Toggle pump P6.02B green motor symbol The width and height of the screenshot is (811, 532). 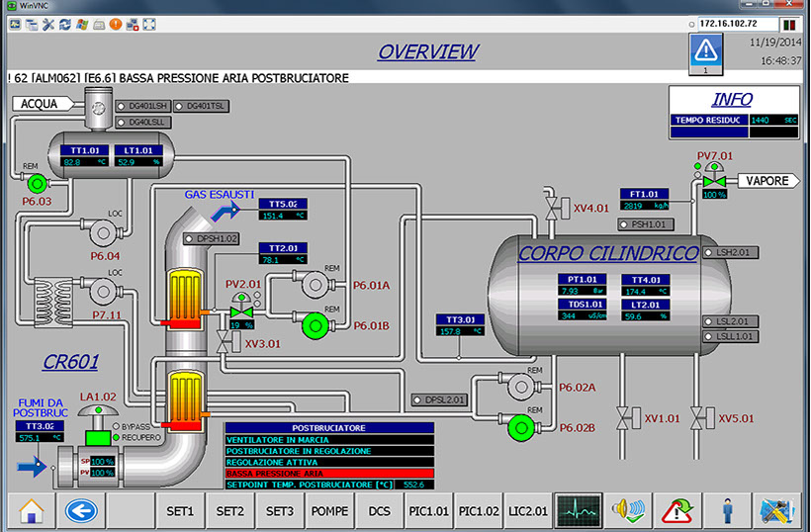(x=517, y=427)
